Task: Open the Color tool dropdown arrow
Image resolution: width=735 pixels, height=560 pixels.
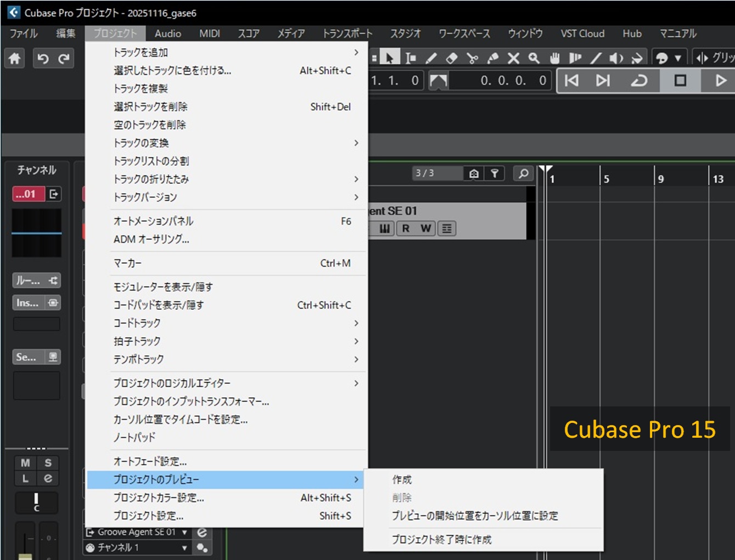Action: (x=679, y=57)
